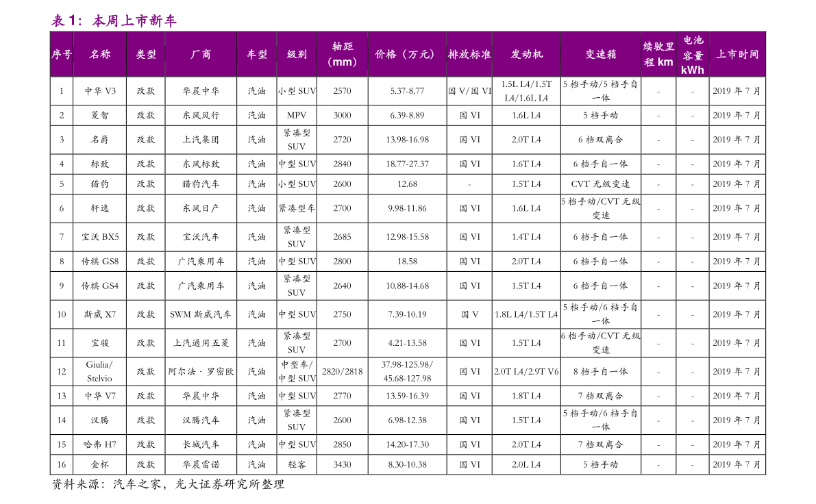Viewport: 816px width, 504px height.
Task: Click the table title 表1：本周上市新车
Action: click(114, 21)
